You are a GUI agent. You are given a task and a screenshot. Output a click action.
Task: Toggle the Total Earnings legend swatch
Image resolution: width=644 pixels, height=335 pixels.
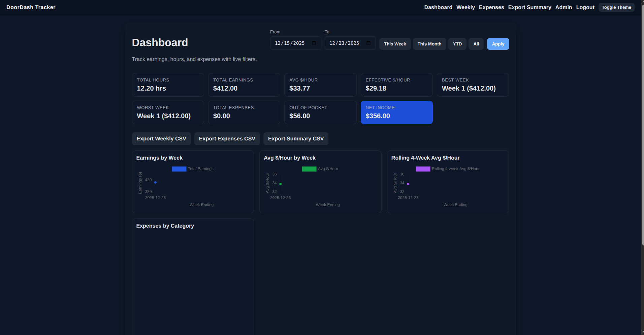click(179, 169)
